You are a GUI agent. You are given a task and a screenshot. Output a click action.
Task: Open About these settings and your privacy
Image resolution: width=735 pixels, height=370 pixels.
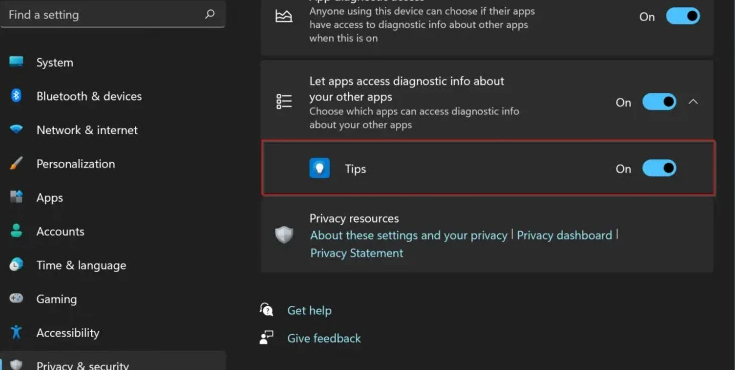pos(409,235)
